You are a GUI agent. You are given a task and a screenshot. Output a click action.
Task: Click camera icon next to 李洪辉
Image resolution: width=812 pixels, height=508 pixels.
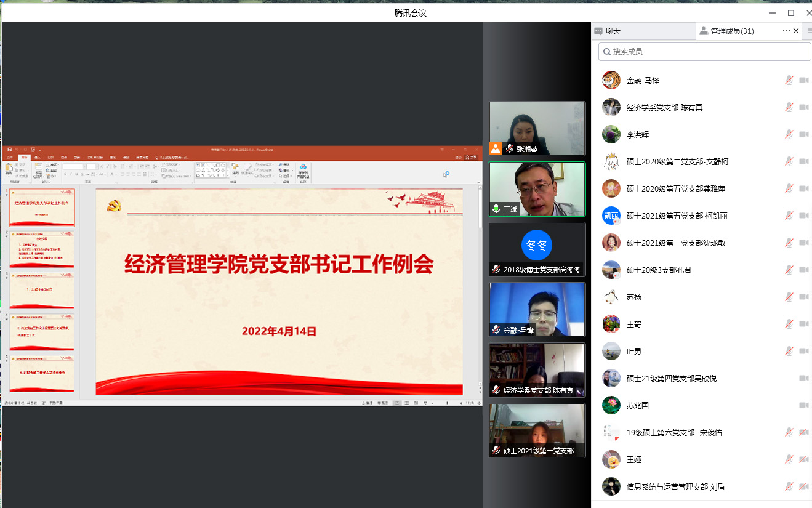pyautogui.click(x=803, y=134)
